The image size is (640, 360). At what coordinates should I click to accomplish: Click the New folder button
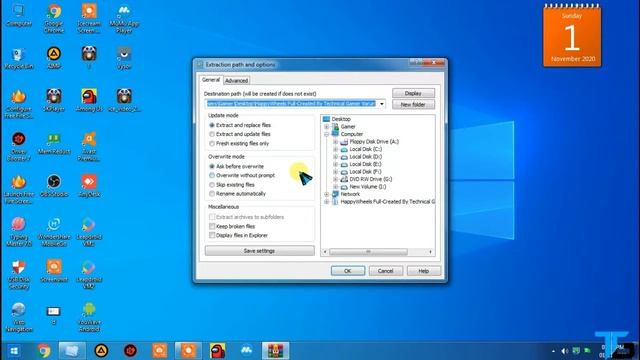click(413, 104)
